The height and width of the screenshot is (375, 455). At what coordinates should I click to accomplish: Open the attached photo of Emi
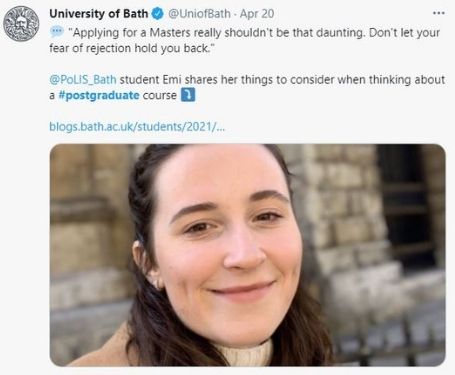pyautogui.click(x=247, y=255)
